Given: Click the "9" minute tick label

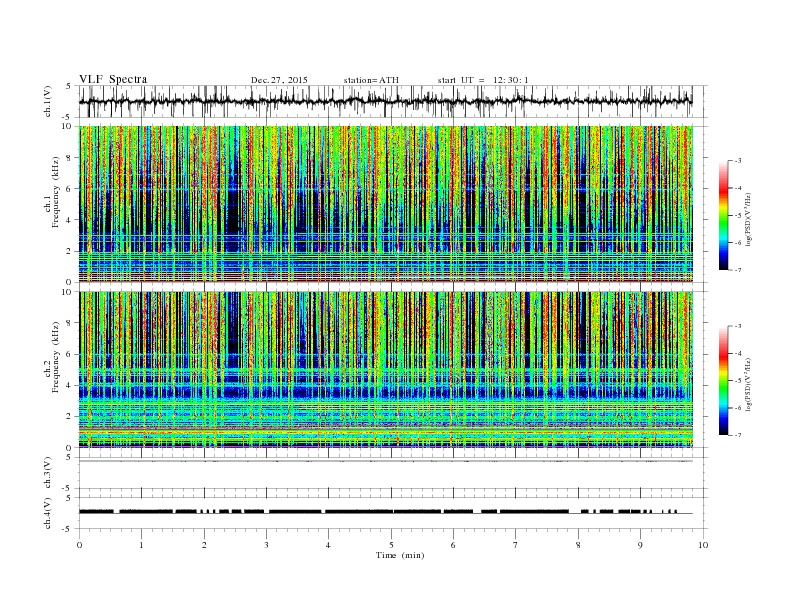Looking at the screenshot, I should 640,545.
